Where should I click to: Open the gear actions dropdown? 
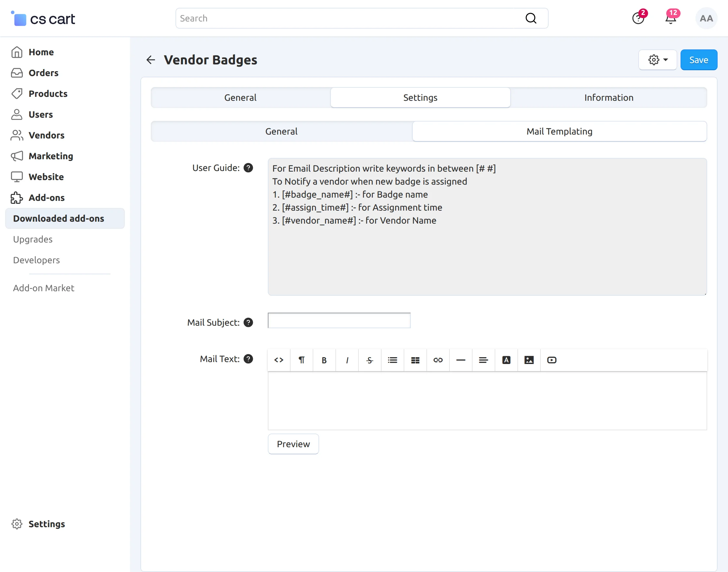coord(657,60)
